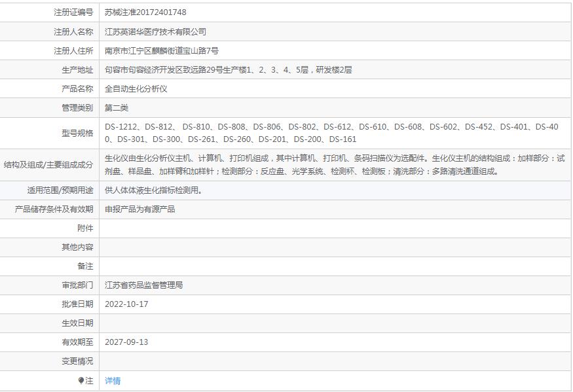The width and height of the screenshot is (573, 392).
Task: Select address 南京市江宁区麒麟街道宝山路7号
Action: pos(162,51)
